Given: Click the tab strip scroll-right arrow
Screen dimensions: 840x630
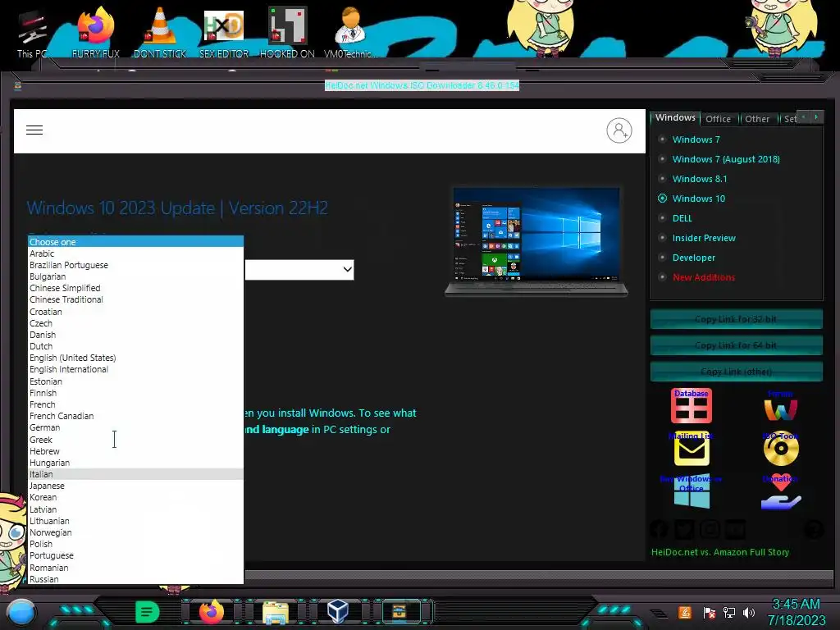Looking at the screenshot, I should click(816, 117).
